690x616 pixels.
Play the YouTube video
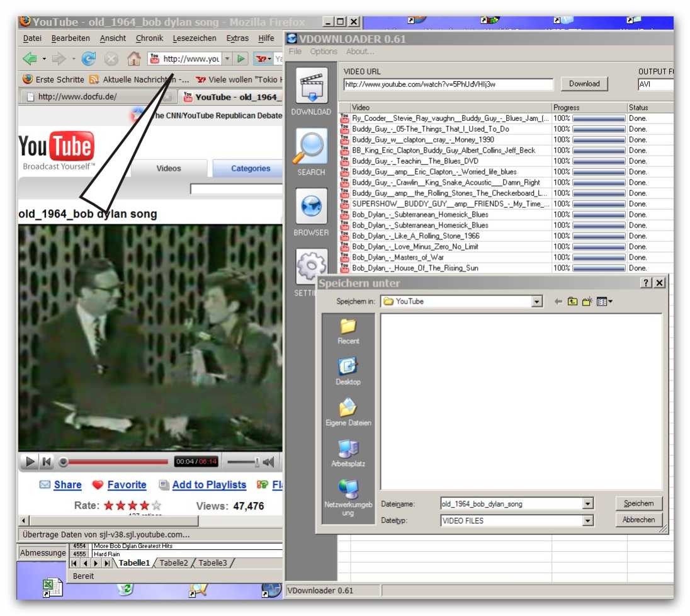click(30, 462)
